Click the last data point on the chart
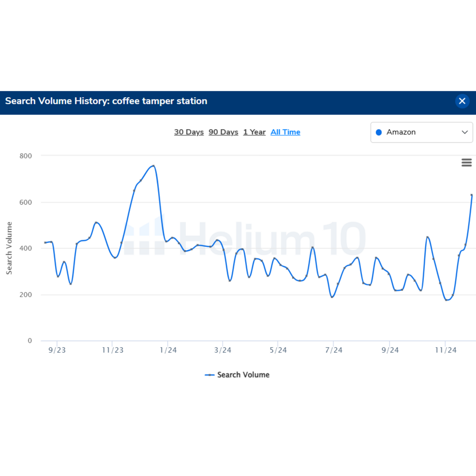 pyautogui.click(x=472, y=195)
